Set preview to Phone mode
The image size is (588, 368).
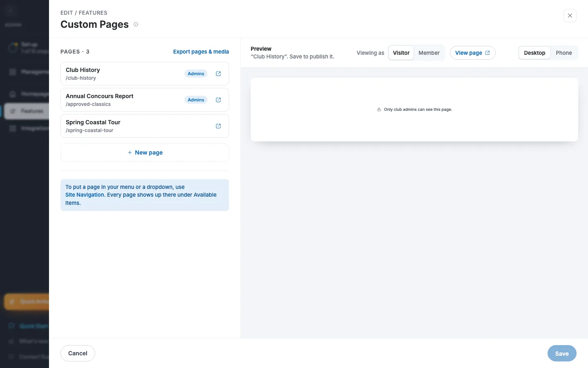click(564, 53)
